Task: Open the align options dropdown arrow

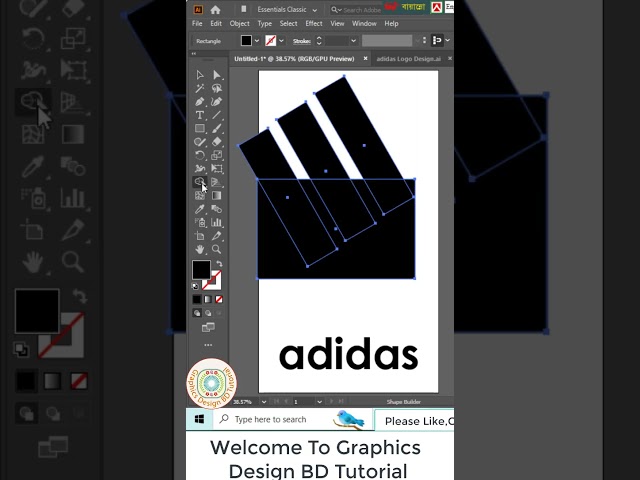Action: click(x=448, y=40)
